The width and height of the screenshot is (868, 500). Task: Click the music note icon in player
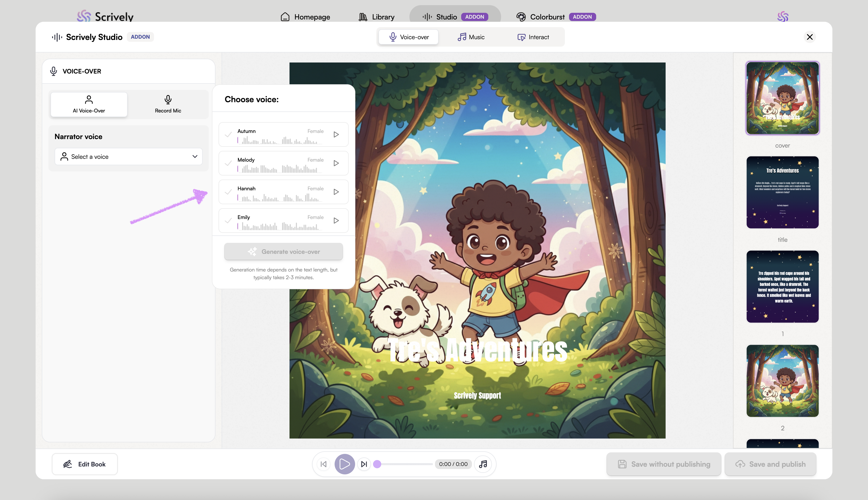(x=483, y=464)
